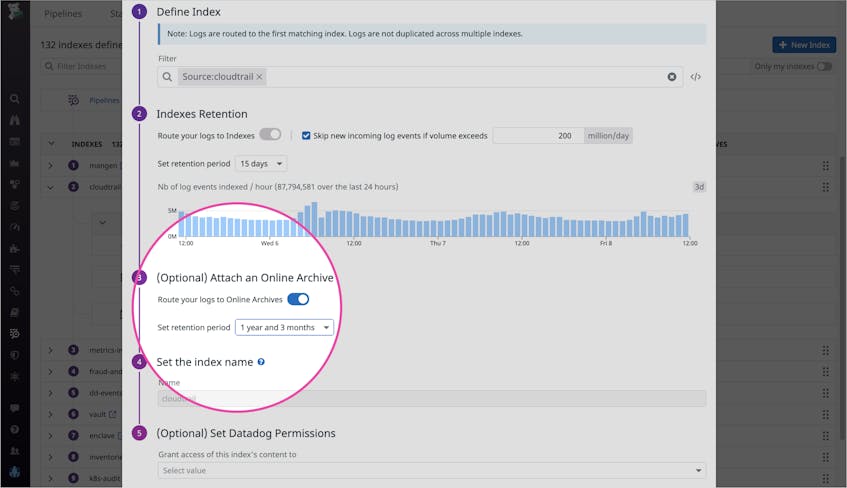Open the 15 days retention dropdown
The image size is (847, 488).
(x=261, y=164)
